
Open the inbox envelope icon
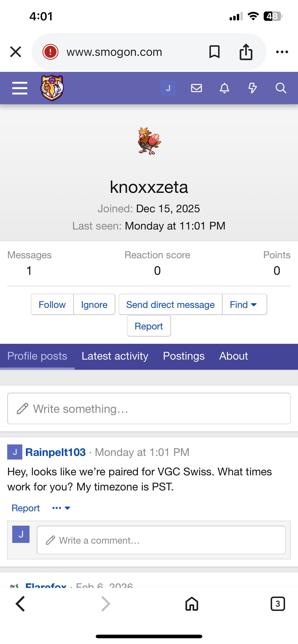click(x=196, y=88)
